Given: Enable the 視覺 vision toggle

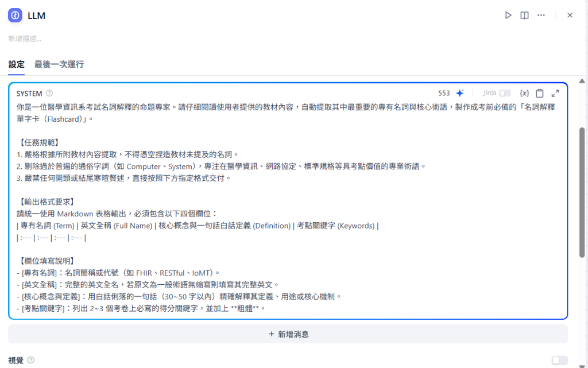Looking at the screenshot, I should [x=559, y=361].
